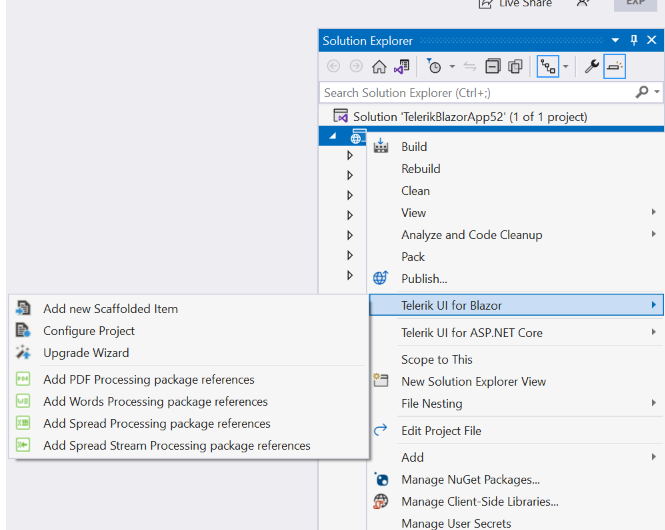This screenshot has height=530, width=665.
Task: Switch between solutions and folder views
Action: (x=401, y=67)
